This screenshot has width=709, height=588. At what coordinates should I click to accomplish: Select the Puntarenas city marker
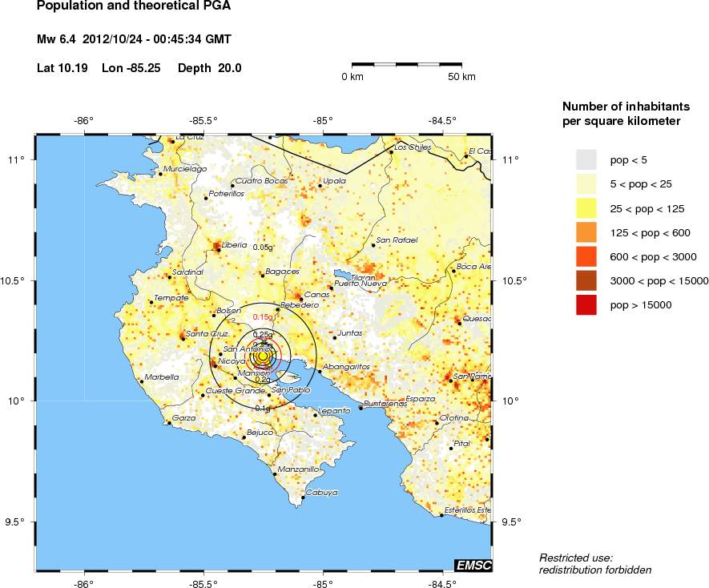coord(361,408)
